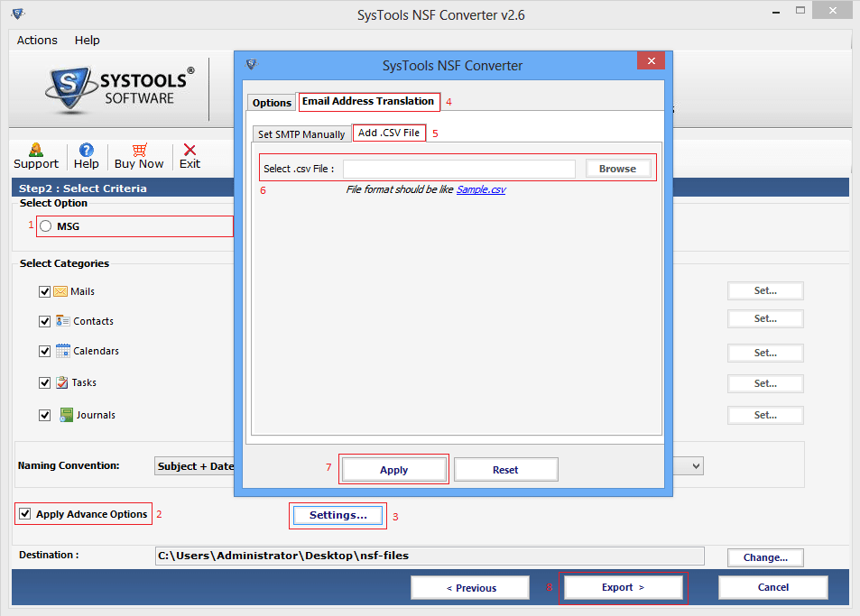Switch to Set SMTP Manually tab
860x616 pixels.
click(x=301, y=134)
